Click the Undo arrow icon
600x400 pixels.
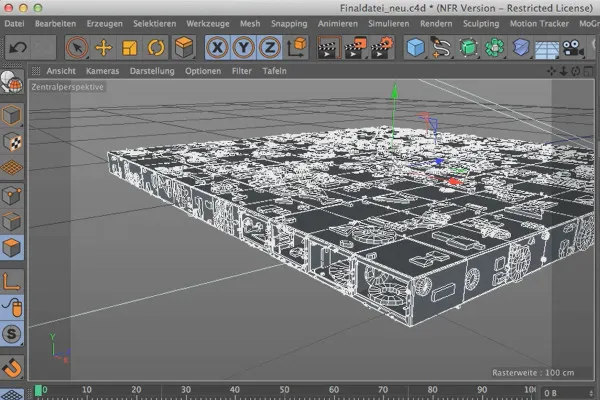tap(18, 47)
